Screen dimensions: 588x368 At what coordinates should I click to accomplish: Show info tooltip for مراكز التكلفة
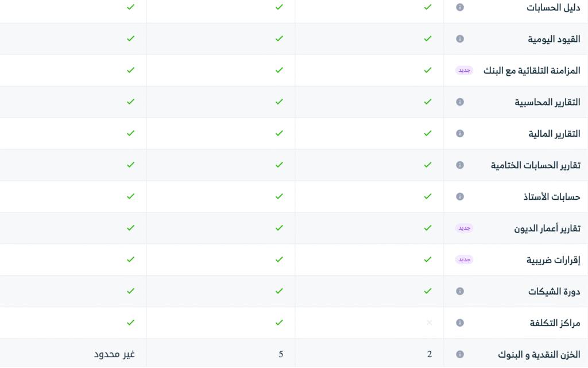[x=460, y=323]
